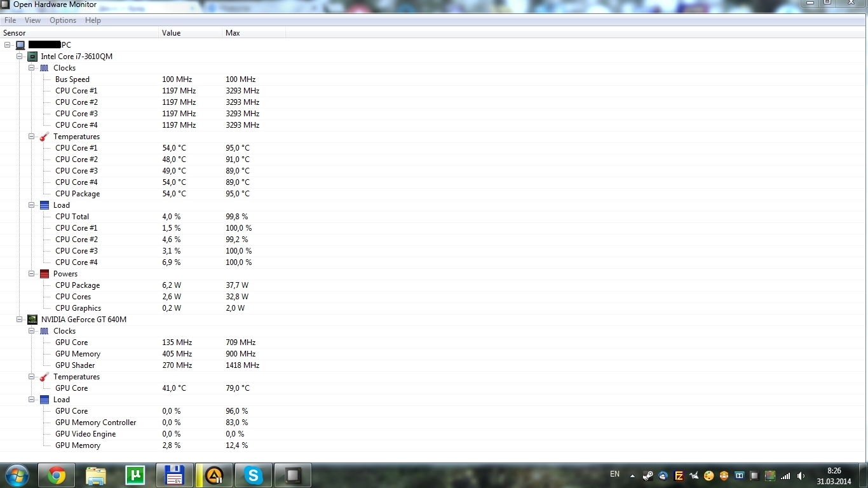The image size is (868, 488).
Task: Collapse the GPU Clocks group
Action: pos(32,331)
